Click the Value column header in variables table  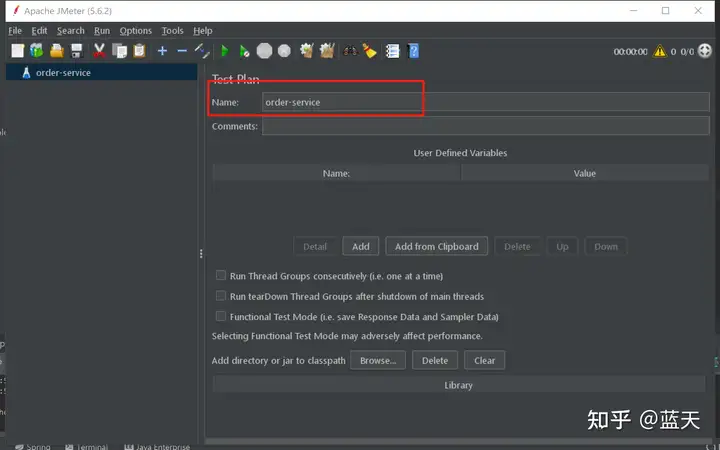[x=585, y=173]
